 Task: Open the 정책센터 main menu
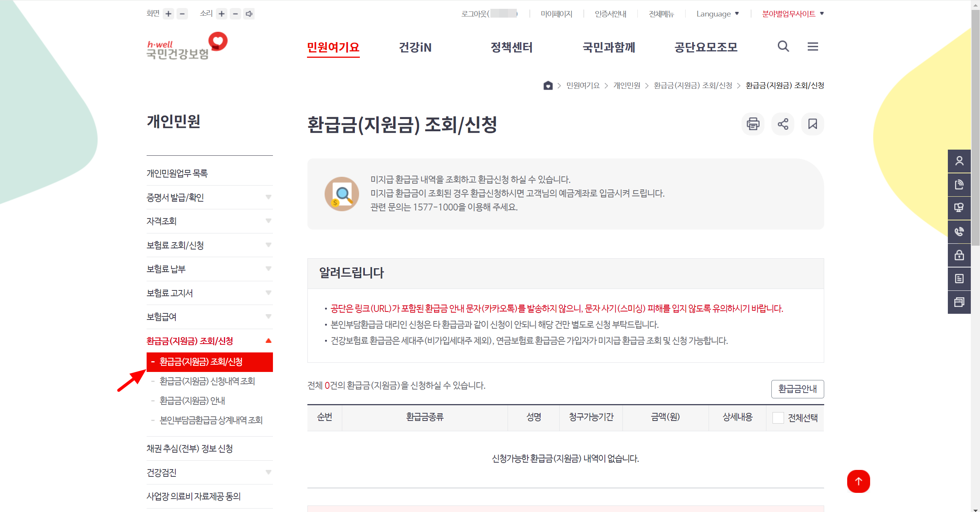(x=511, y=47)
